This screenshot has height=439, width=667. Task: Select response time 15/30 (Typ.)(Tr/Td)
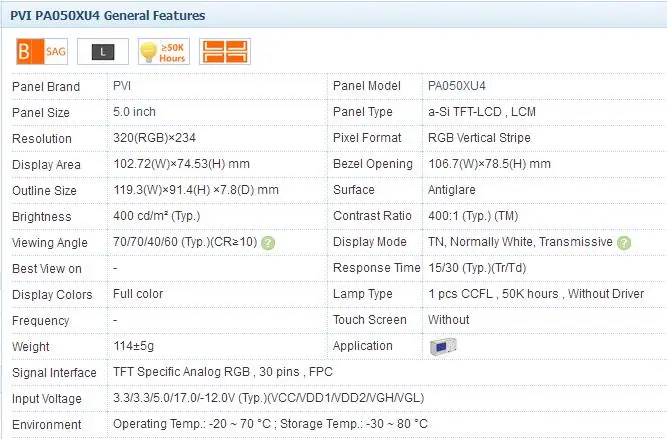coord(477,268)
